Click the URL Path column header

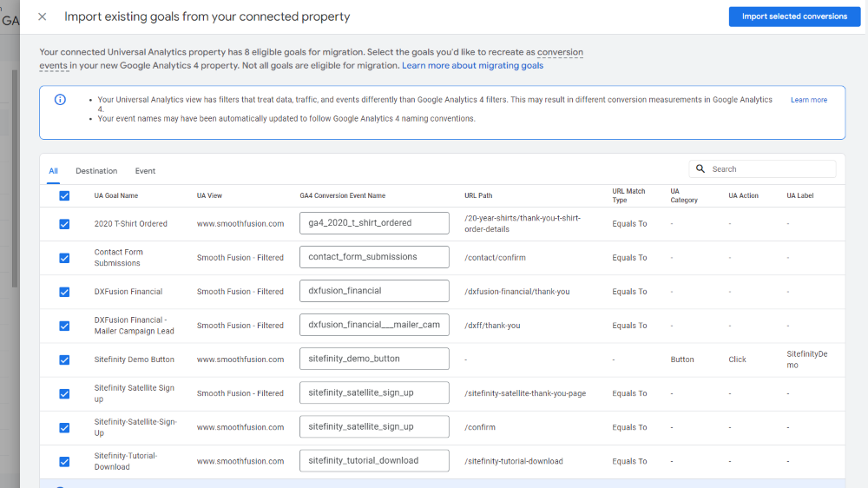(x=478, y=195)
